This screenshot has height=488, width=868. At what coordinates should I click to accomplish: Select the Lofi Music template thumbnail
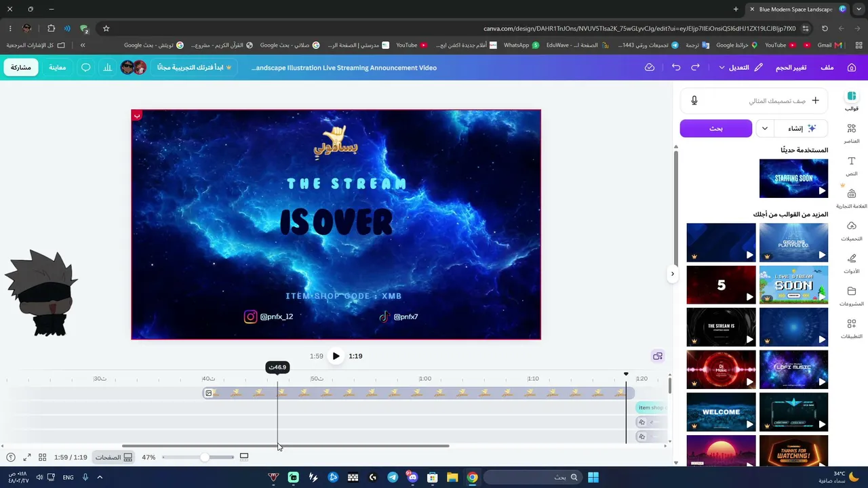click(x=793, y=369)
